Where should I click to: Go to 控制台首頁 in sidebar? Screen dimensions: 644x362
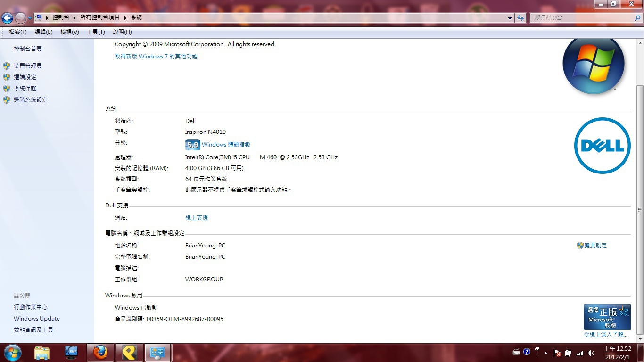click(x=28, y=49)
